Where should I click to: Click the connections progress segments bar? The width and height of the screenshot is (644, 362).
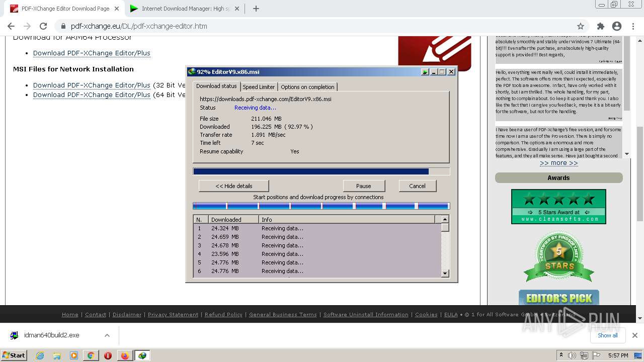[x=321, y=206]
